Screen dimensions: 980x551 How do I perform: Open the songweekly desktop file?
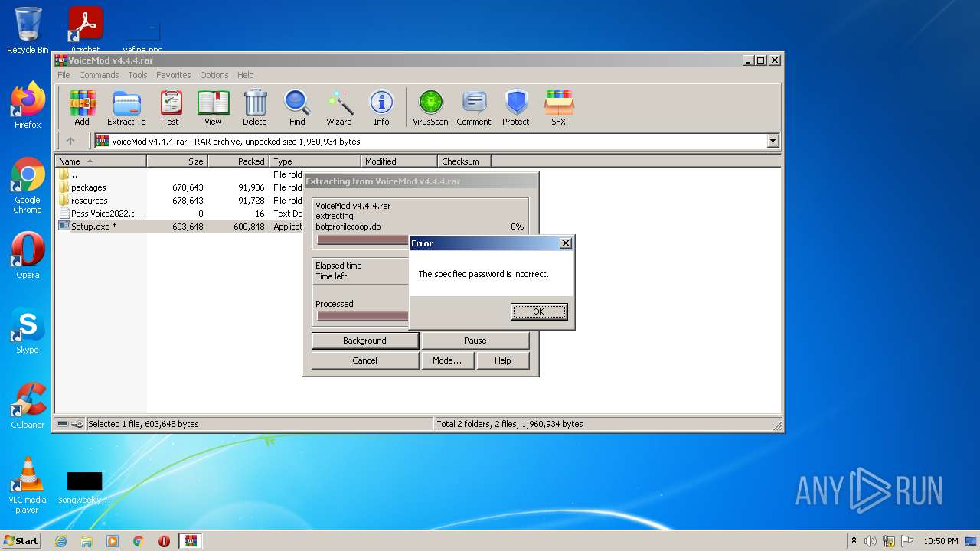84,488
